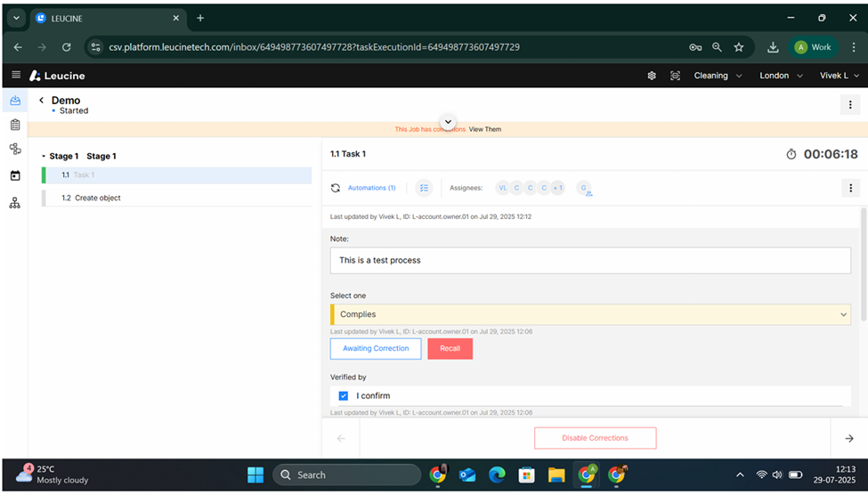Click the View Them link
This screenshot has width=868, height=495.
click(x=485, y=129)
